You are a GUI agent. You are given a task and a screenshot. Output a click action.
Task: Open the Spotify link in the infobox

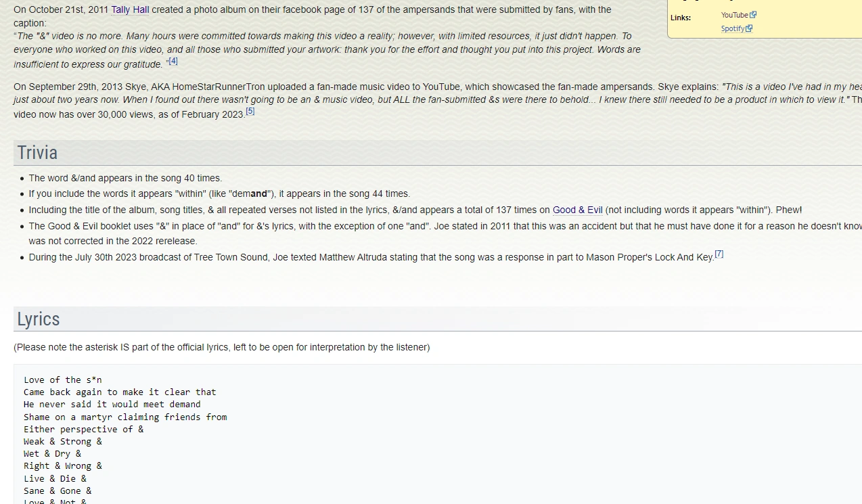click(x=732, y=28)
